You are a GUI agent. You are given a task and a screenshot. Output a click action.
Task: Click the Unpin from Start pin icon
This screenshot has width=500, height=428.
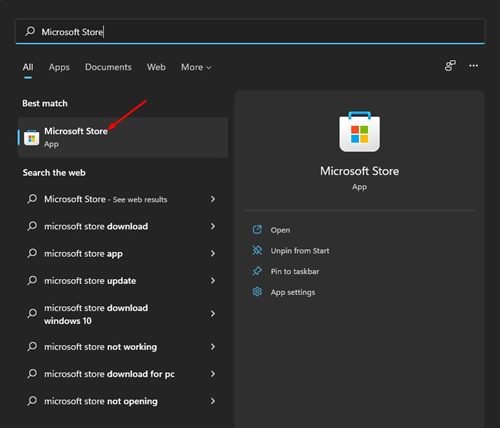pos(257,250)
